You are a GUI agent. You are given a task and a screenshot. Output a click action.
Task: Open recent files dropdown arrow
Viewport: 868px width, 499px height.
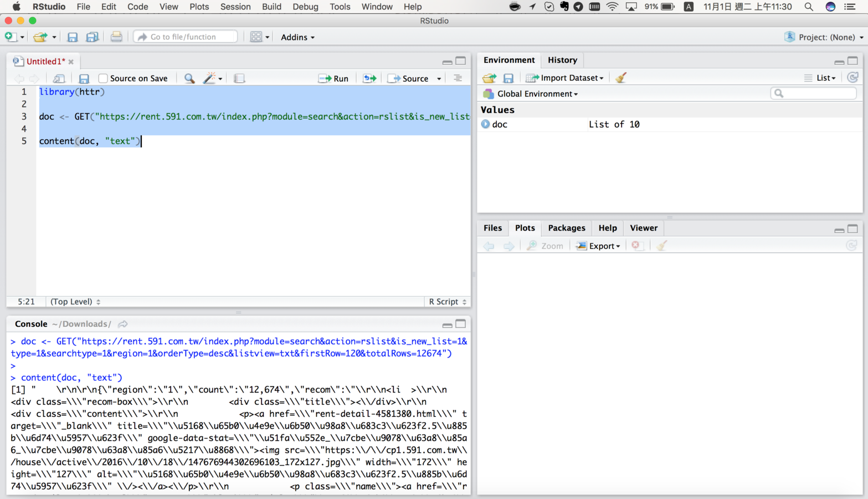(x=54, y=37)
